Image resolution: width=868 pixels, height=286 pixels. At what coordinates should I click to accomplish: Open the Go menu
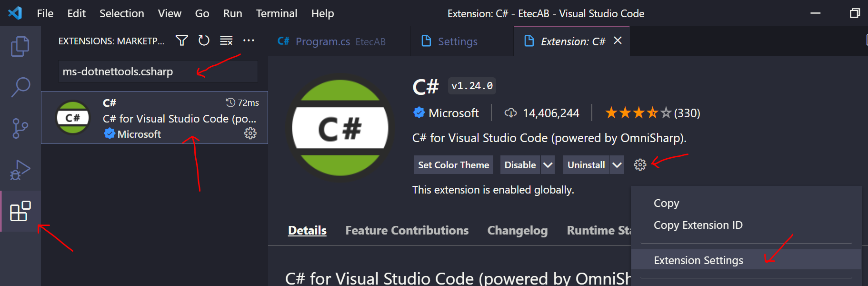tap(202, 13)
